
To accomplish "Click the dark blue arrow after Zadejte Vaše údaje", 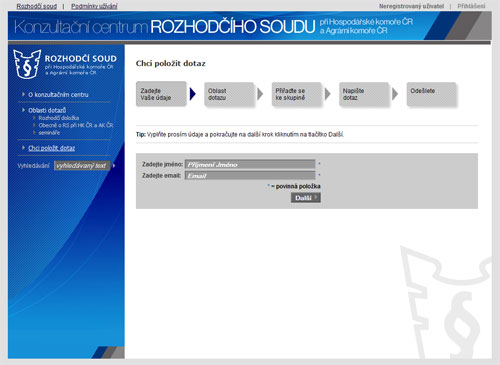I will [x=193, y=94].
